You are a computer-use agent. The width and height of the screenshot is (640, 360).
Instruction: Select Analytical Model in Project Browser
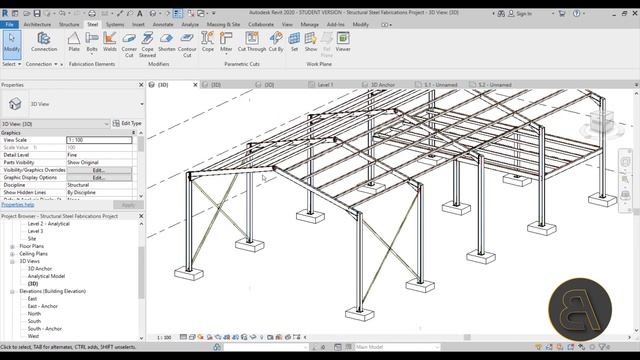point(46,276)
